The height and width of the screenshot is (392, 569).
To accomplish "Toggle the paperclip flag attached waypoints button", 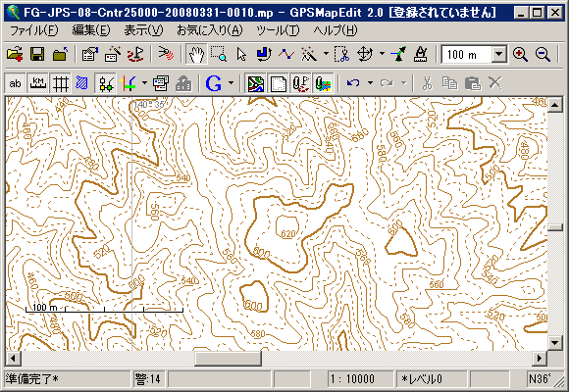I will click(x=300, y=83).
